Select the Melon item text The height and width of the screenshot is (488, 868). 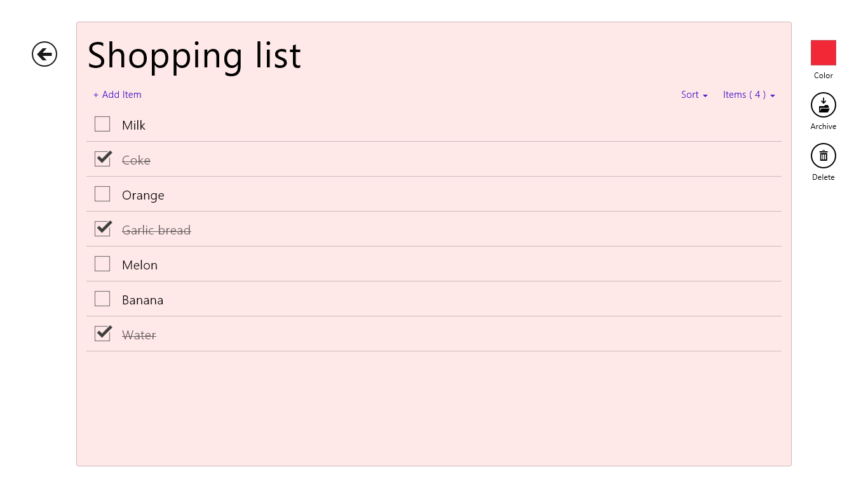tap(140, 265)
